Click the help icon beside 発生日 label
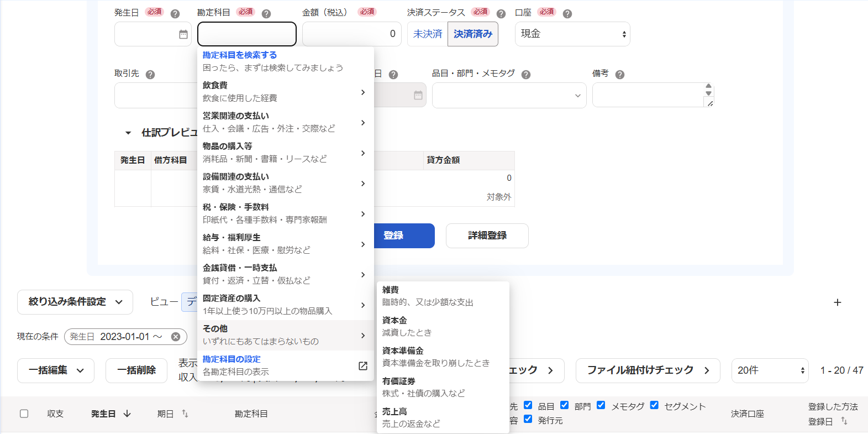 click(175, 14)
